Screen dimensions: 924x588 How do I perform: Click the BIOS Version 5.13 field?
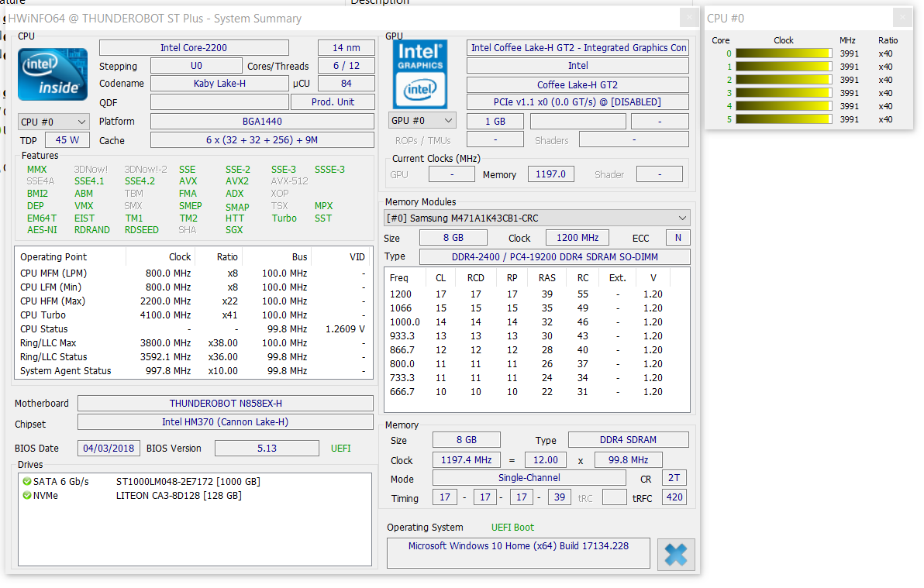[267, 449]
